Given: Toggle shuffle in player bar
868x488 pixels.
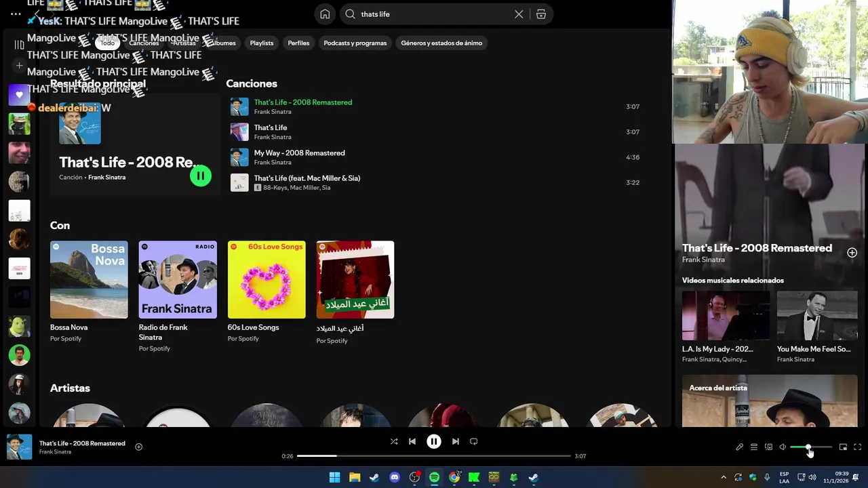Looking at the screenshot, I should point(394,441).
